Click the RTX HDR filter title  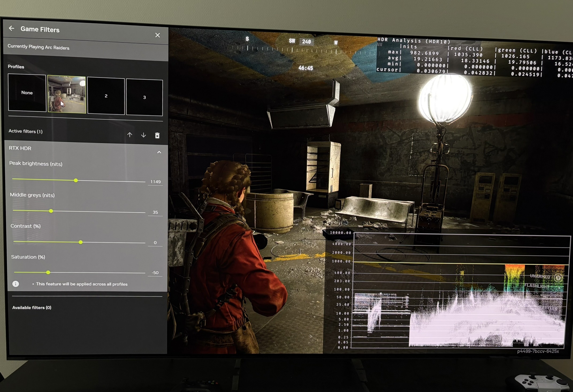pos(20,148)
